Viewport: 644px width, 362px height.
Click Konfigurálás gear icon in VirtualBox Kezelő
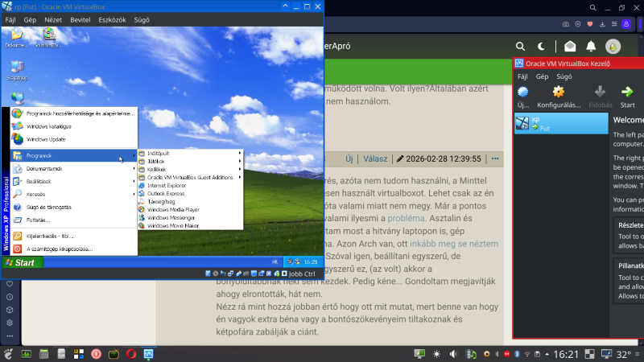(559, 97)
